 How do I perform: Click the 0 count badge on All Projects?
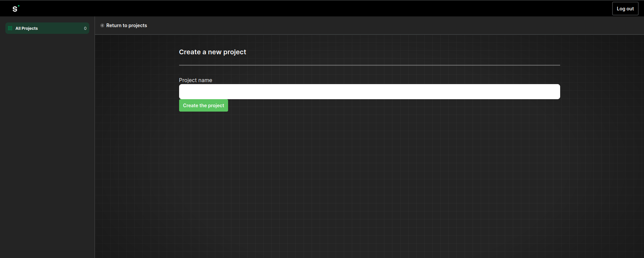[85, 28]
